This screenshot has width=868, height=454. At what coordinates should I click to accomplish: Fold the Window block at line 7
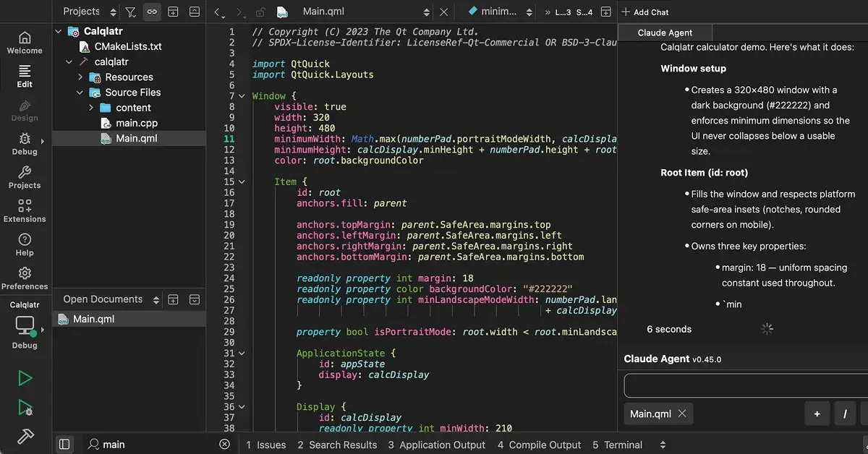242,96
